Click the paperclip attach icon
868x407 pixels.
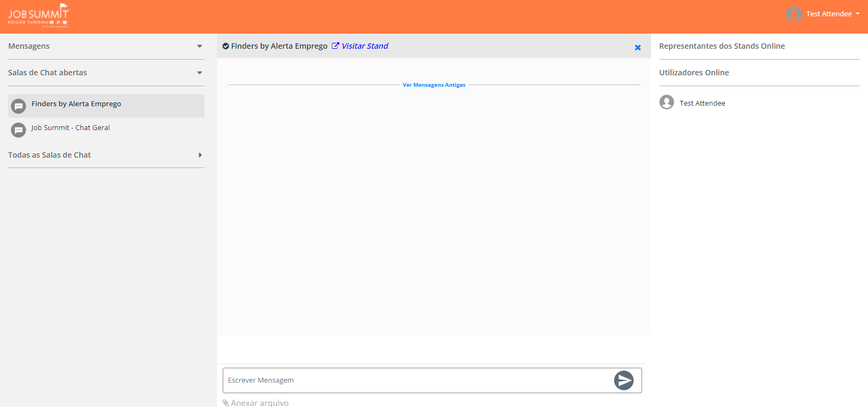point(226,403)
